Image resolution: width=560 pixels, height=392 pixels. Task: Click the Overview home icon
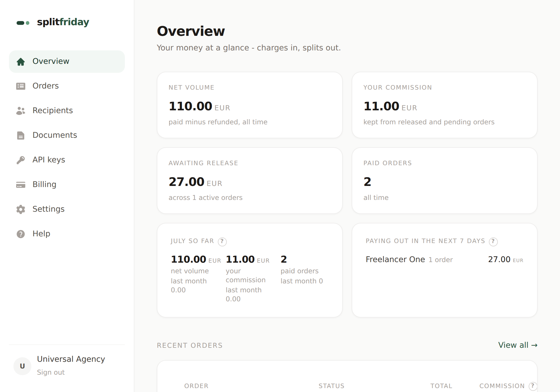[x=21, y=62]
